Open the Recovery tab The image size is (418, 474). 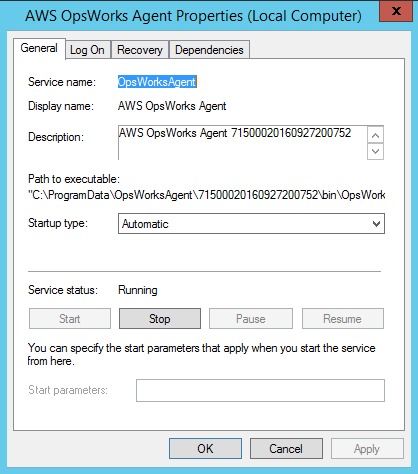coord(140,50)
